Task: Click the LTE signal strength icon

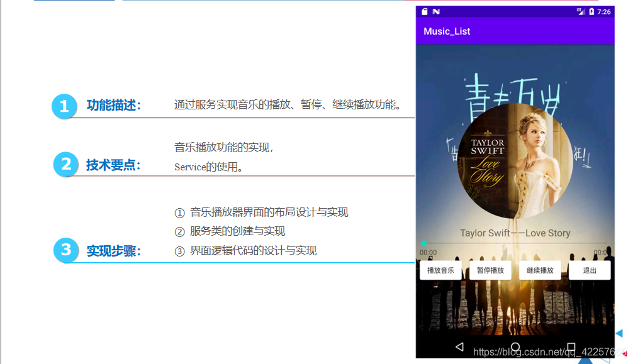Action: (x=580, y=11)
